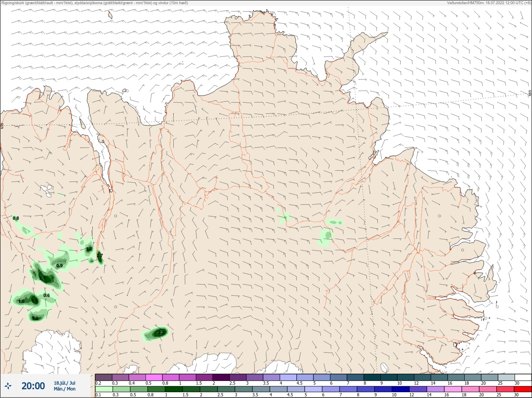This screenshot has height=398, width=532.
Task: Click the 0.8 precipitation value on the map
Action: 16,218
